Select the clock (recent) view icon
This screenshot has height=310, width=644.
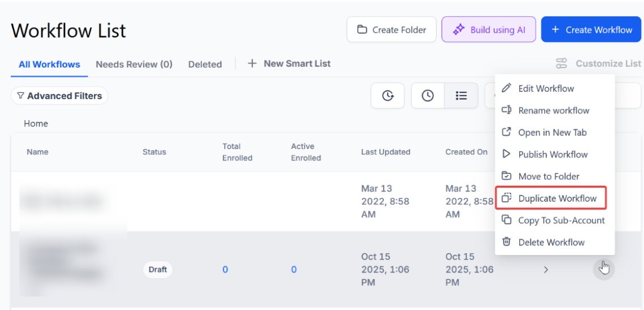427,96
